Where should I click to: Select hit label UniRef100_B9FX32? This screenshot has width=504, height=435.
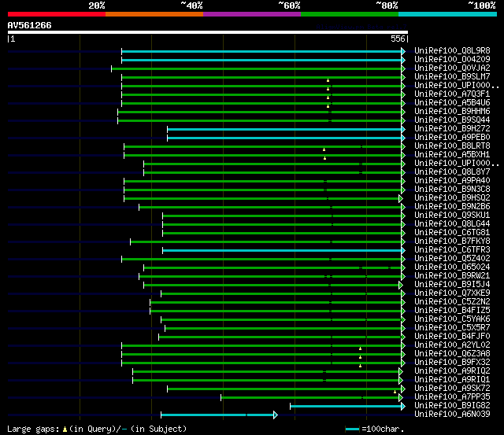[452, 363]
